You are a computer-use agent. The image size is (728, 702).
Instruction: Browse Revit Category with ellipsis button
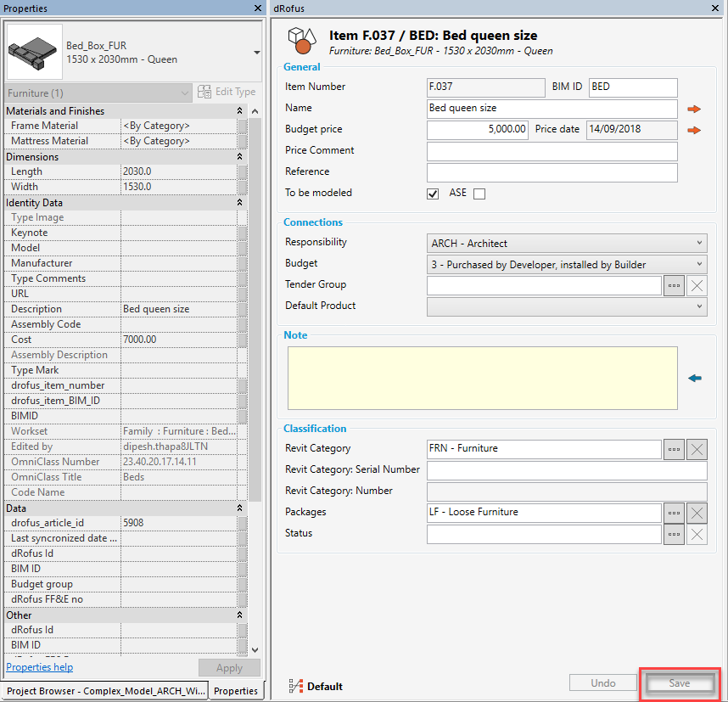click(x=674, y=449)
